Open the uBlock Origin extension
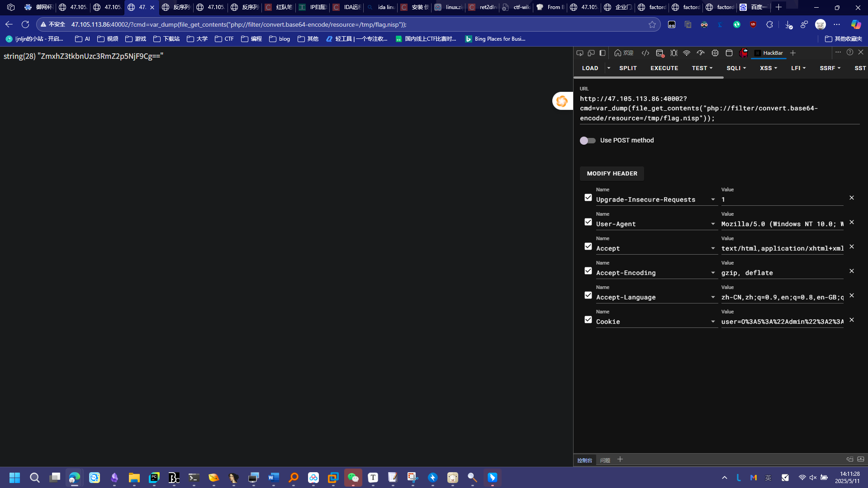The width and height of the screenshot is (868, 488). 753,24
